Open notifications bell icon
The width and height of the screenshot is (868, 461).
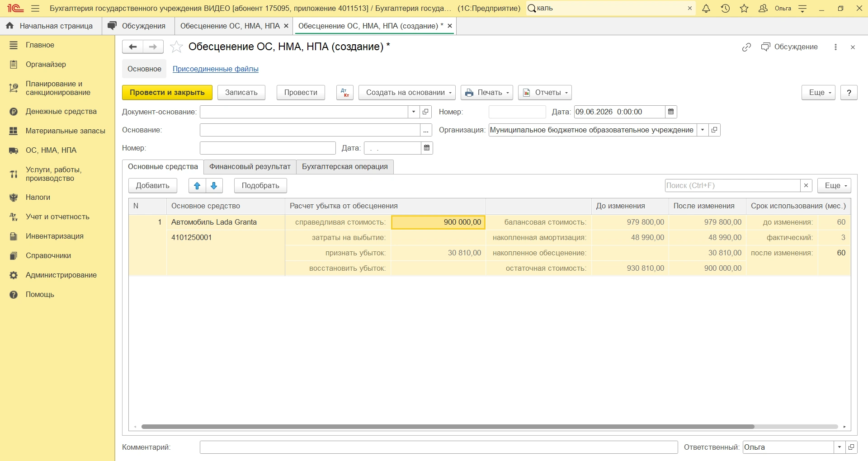(x=706, y=9)
